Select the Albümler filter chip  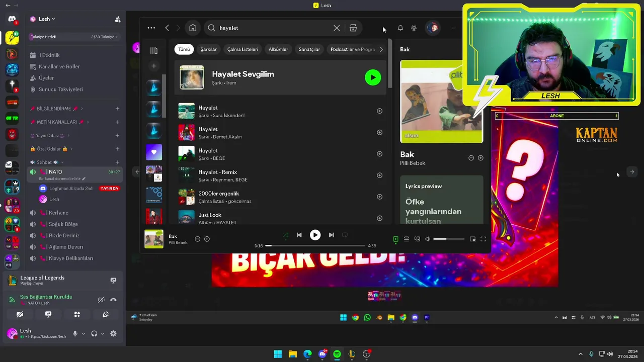tap(278, 49)
